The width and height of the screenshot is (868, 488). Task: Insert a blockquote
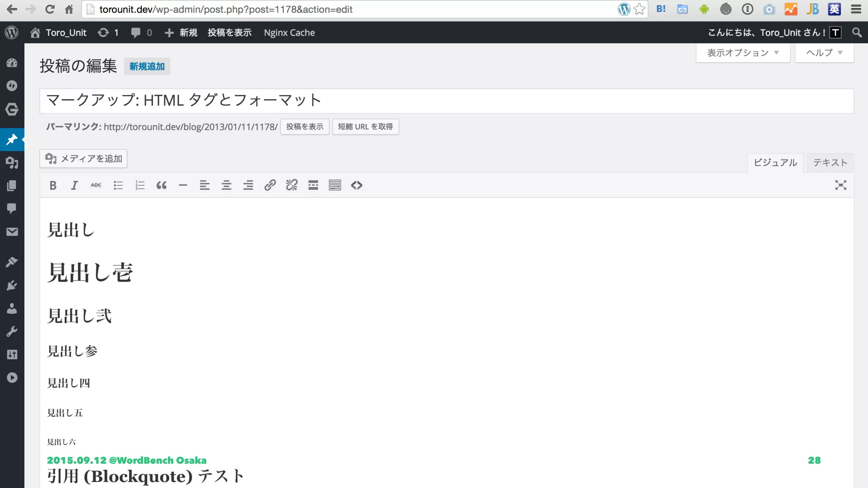point(161,185)
